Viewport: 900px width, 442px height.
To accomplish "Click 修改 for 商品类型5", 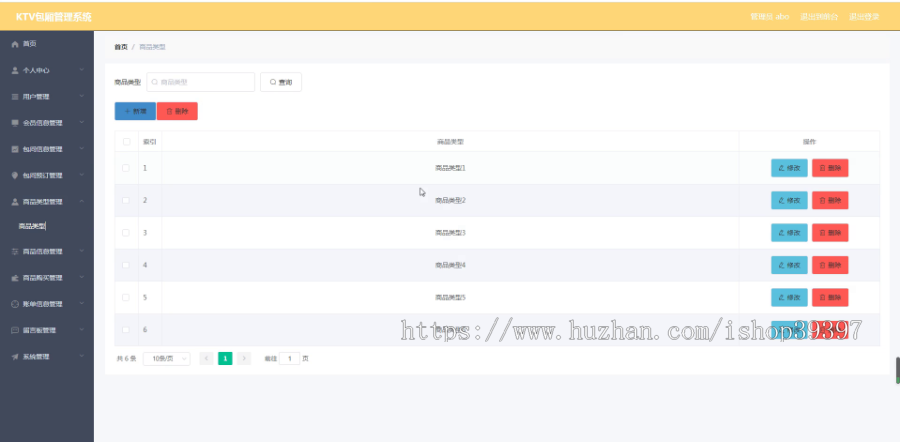I will point(789,297).
